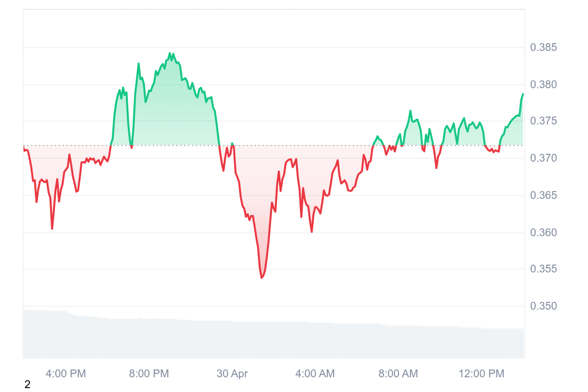This screenshot has height=392, width=588.
Task: Select the 4:00 PM time label
Action: (x=66, y=374)
